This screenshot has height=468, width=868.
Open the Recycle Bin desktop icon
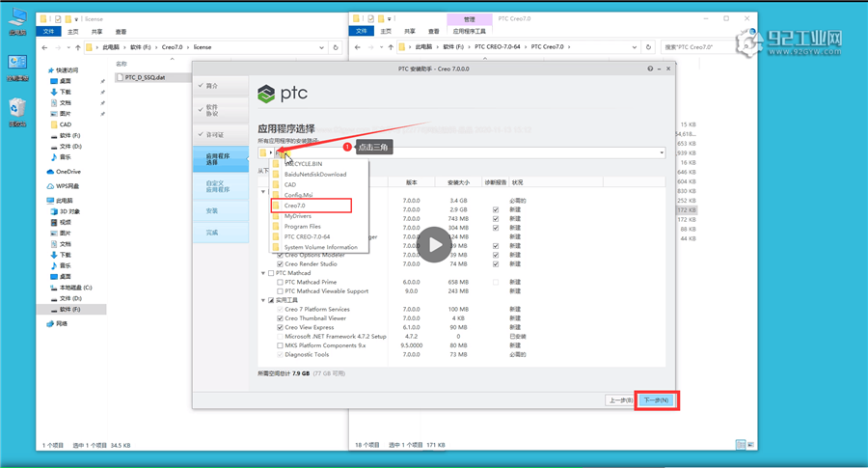pos(17,113)
